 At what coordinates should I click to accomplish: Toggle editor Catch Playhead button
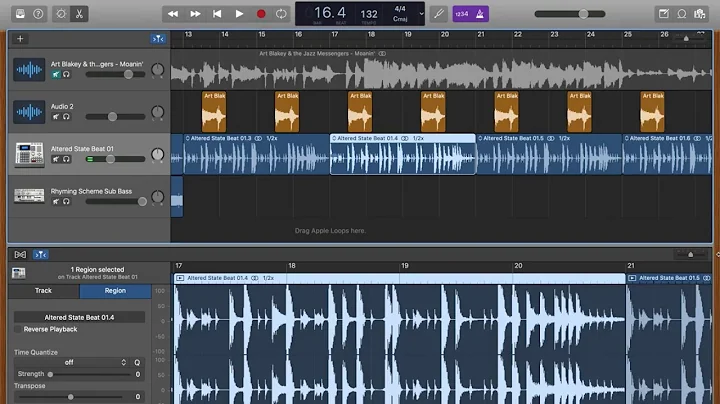pyautogui.click(x=40, y=254)
